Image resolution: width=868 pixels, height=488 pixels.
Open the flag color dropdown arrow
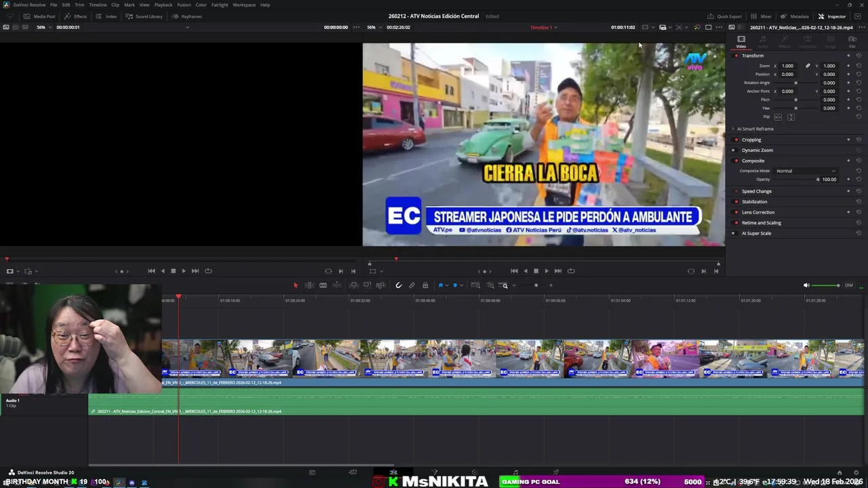(x=446, y=285)
